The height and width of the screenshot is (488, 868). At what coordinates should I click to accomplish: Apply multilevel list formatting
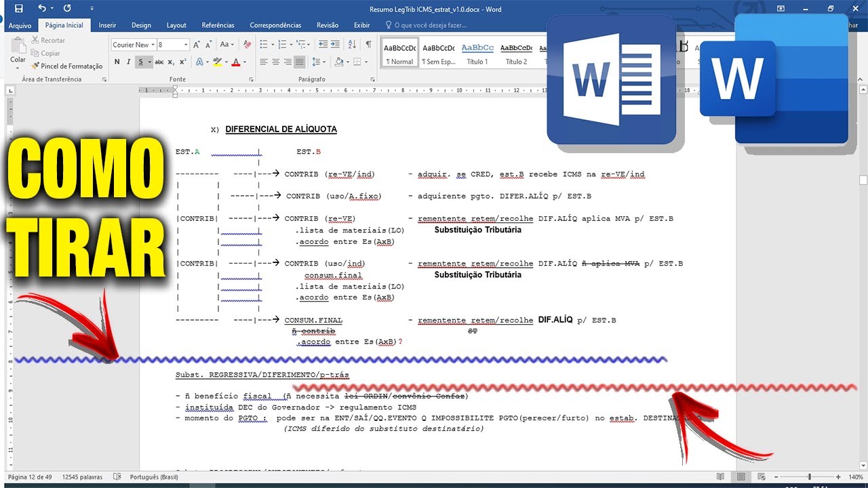pos(302,45)
